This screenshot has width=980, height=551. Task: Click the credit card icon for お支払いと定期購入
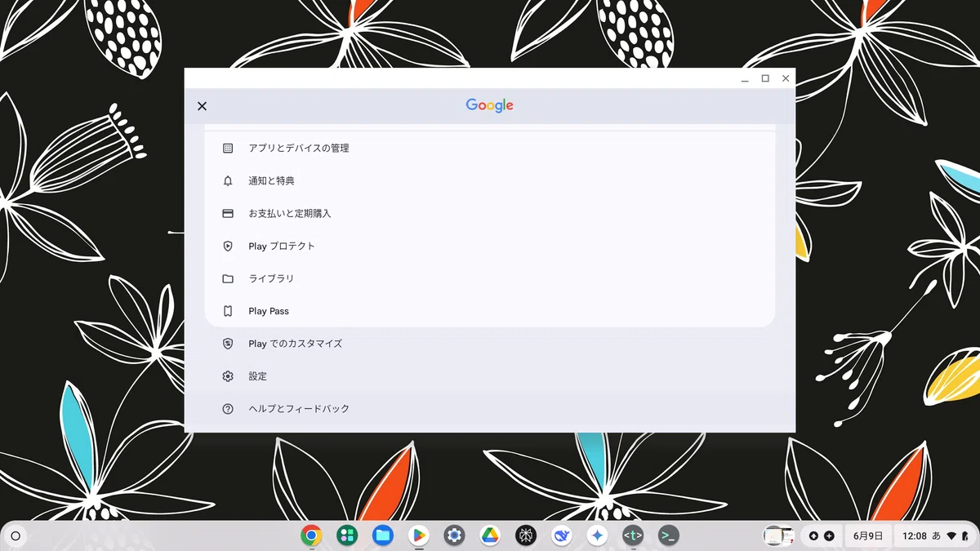click(228, 213)
